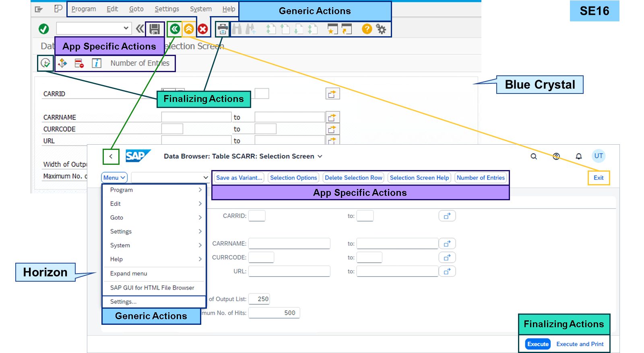644x353 pixels.
Task: Click the binoculars Find icon
Action: 237,29
